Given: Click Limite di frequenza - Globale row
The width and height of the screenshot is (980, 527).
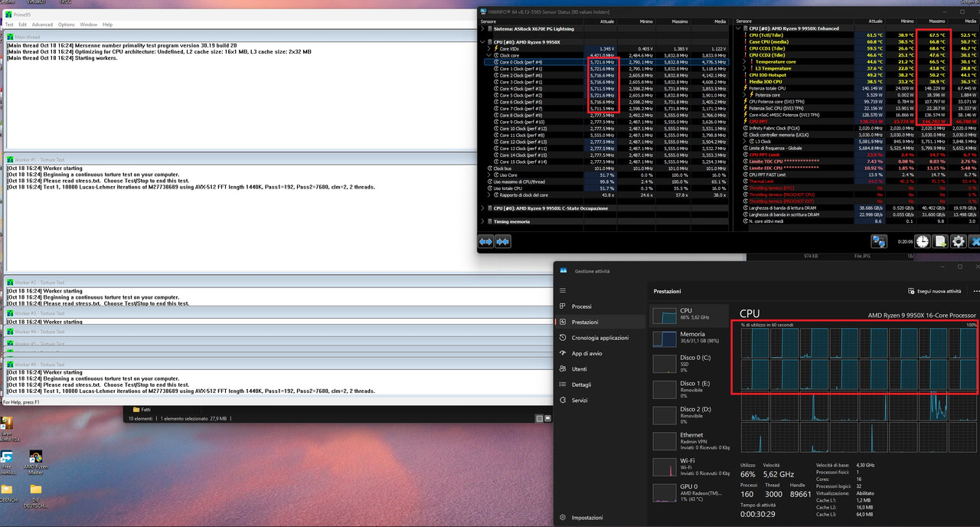Looking at the screenshot, I should tap(857, 148).
